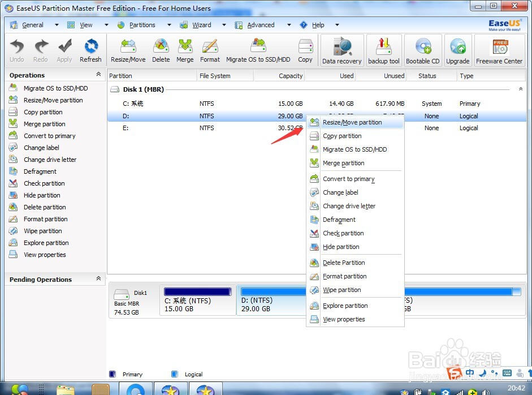Screen dimensions: 532x395
Task: Choose View properties in context menu
Action: point(355,319)
